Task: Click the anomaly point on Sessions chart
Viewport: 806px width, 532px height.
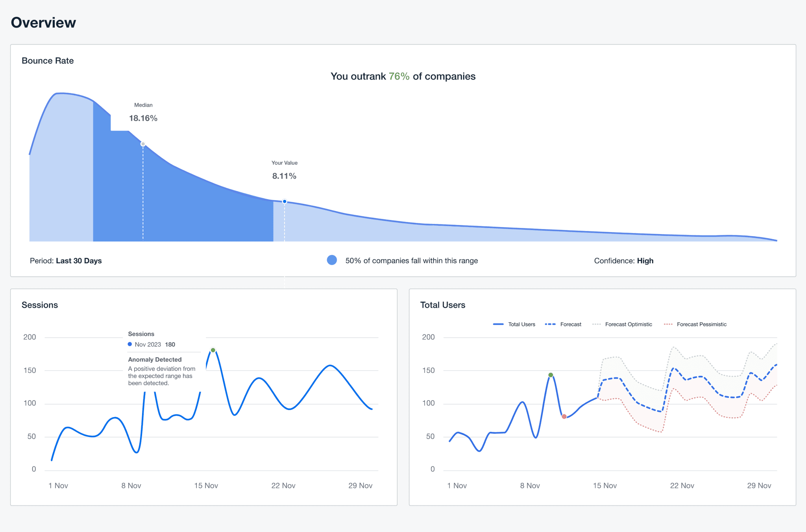Action: click(213, 350)
